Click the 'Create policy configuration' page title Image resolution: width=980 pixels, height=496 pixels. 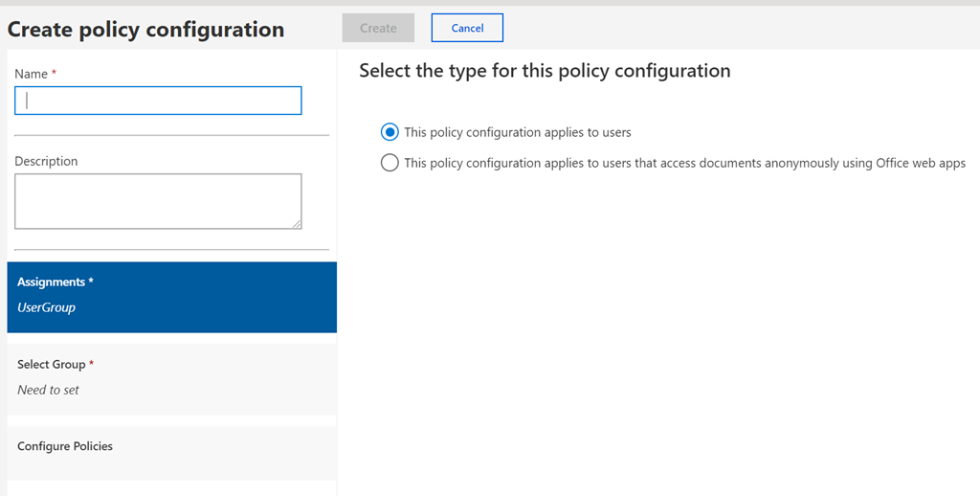coord(145,30)
